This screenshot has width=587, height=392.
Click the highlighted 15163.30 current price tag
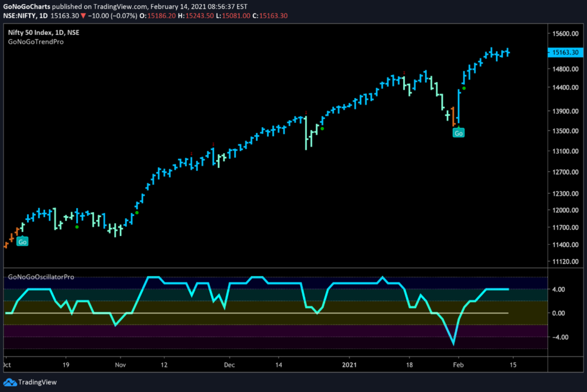[x=564, y=52]
